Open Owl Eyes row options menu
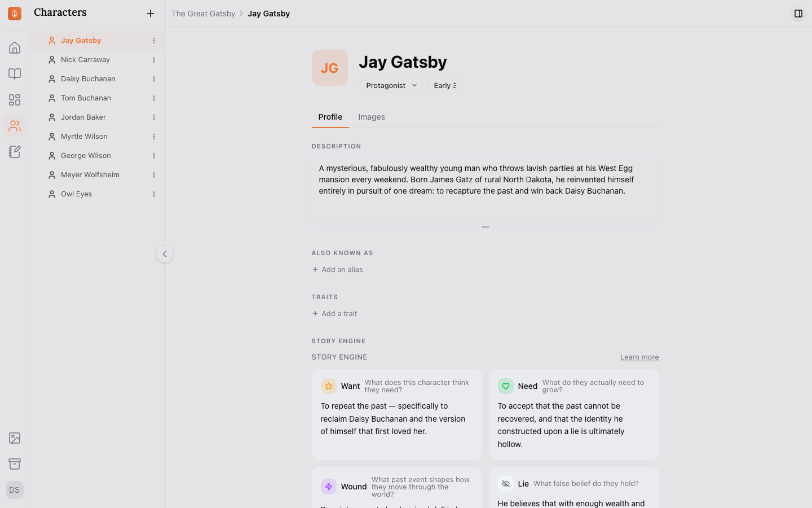 (x=154, y=194)
